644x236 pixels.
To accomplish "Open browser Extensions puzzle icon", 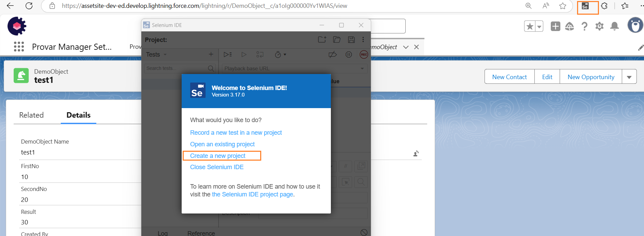I will pos(604,6).
